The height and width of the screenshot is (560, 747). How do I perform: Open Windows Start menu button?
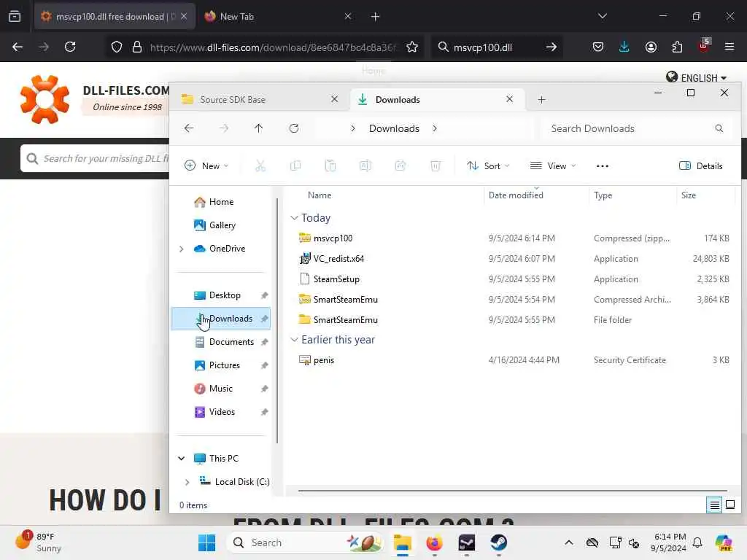(206, 542)
